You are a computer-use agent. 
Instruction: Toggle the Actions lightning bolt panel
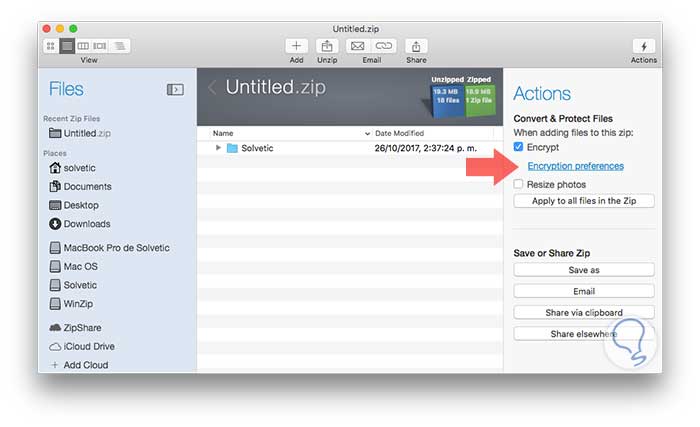tap(643, 46)
